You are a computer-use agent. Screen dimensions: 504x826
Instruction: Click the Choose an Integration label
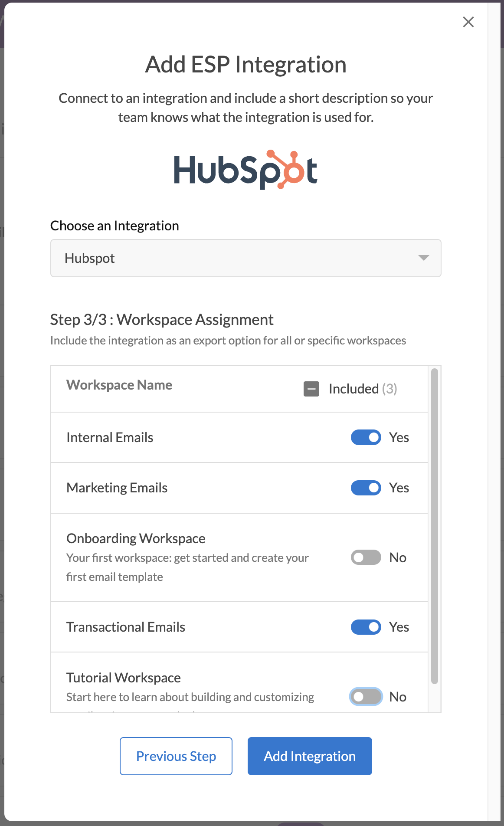(115, 226)
